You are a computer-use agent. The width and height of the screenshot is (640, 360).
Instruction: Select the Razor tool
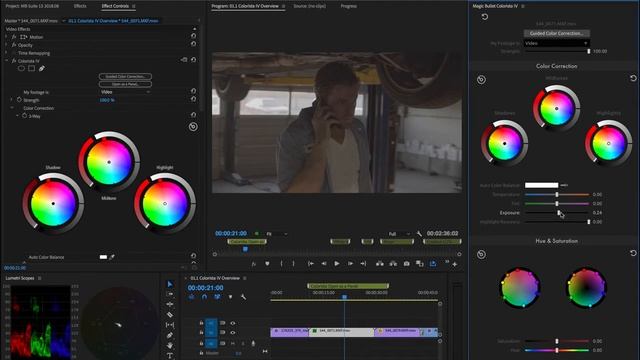(170, 315)
